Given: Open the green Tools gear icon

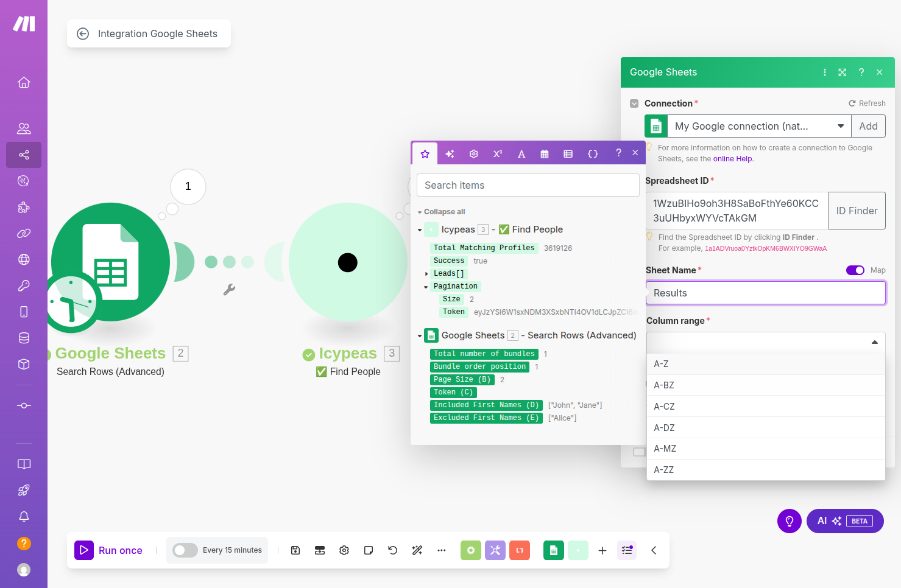Looking at the screenshot, I should [471, 550].
